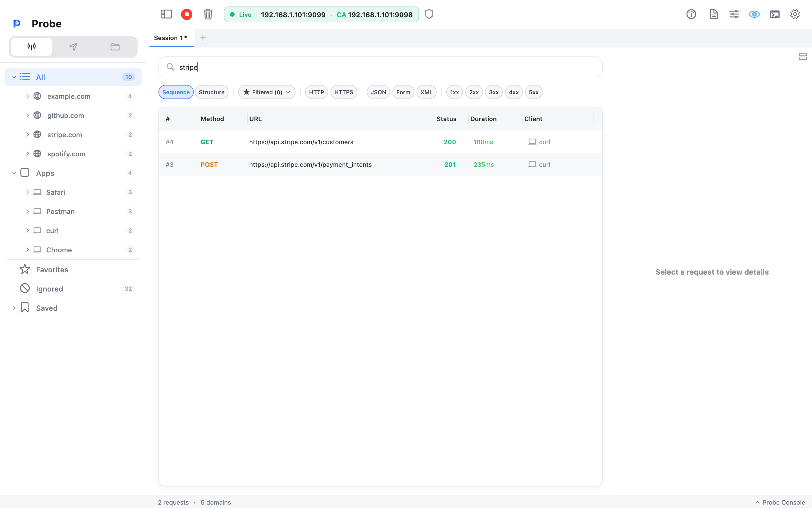Select the Postman app entry

coord(73,211)
